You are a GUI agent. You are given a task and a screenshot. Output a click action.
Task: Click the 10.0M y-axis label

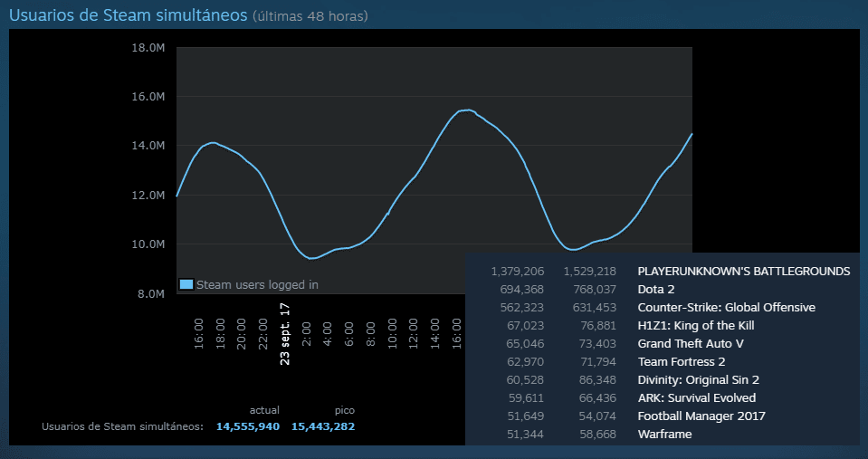148,244
